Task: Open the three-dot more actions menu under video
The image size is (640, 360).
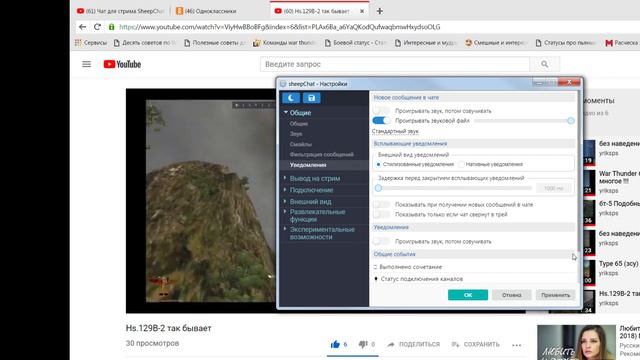Action: tap(517, 345)
